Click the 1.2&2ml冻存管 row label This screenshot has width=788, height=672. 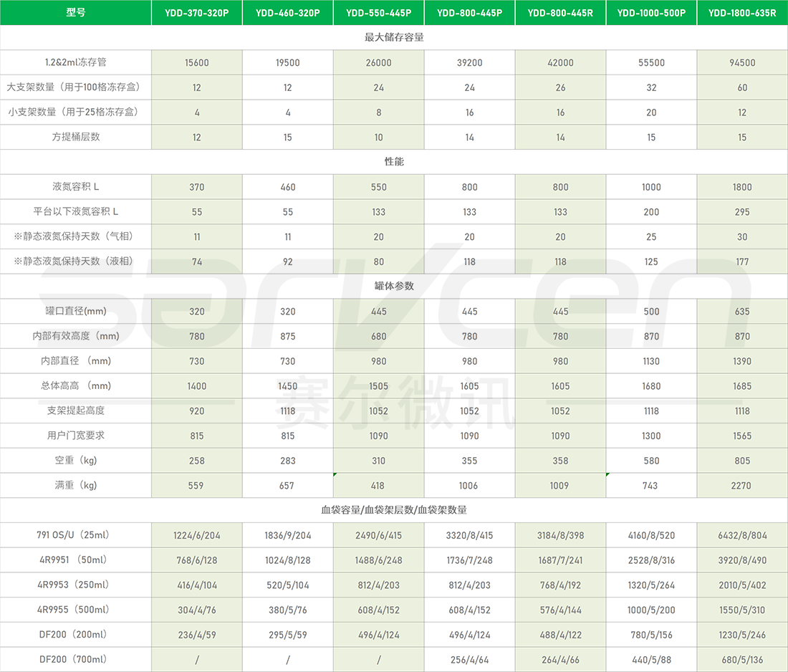[75, 62]
